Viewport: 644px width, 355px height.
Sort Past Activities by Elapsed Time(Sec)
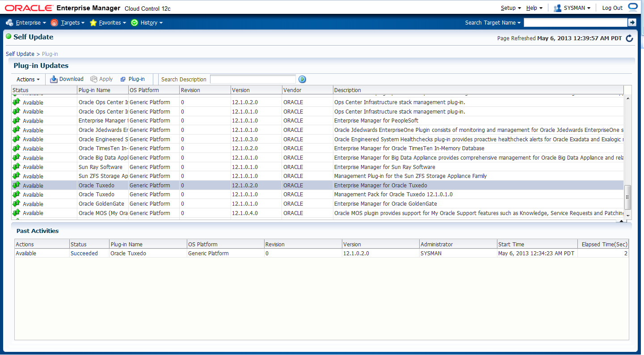(x=603, y=244)
